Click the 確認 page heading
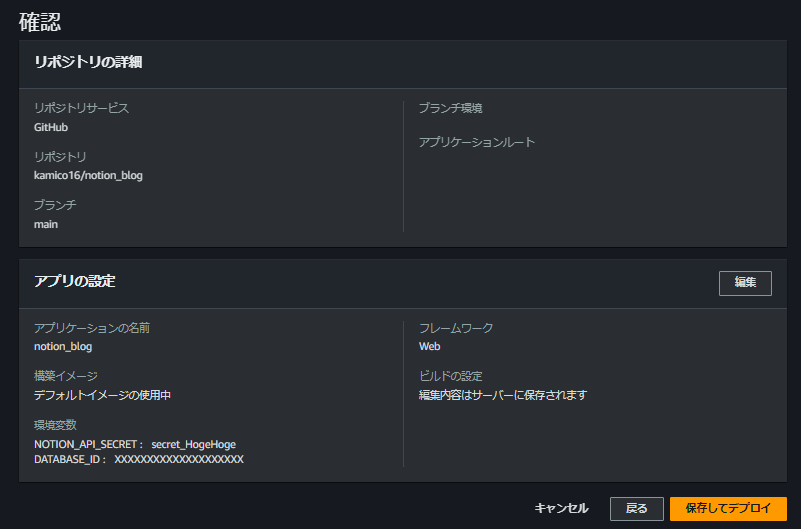801x529 pixels. 40,22
